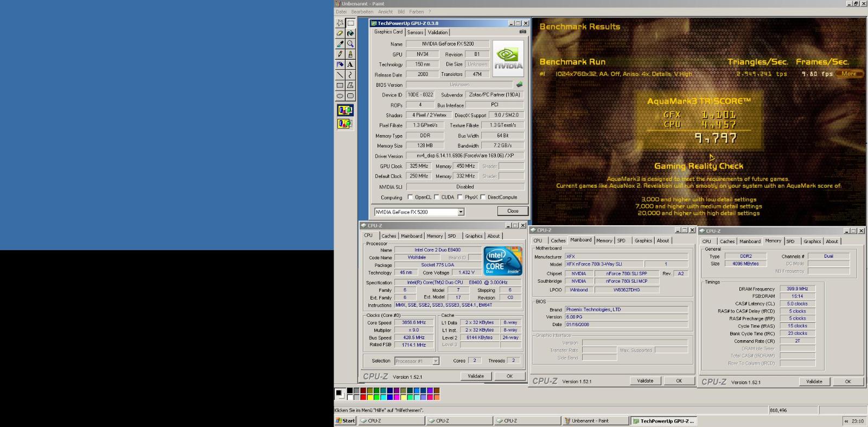Open the Windows Start menu
This screenshot has height=427, width=868.
click(x=346, y=420)
